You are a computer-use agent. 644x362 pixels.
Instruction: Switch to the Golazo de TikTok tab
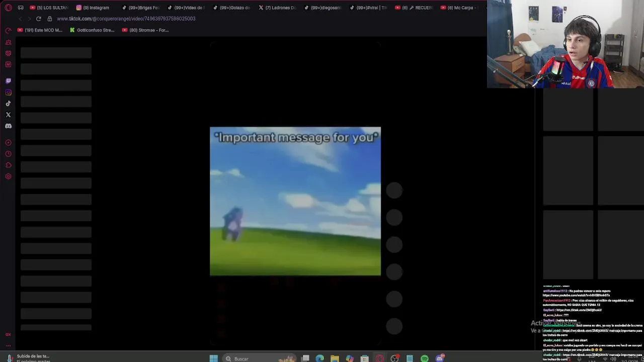tap(231, 8)
